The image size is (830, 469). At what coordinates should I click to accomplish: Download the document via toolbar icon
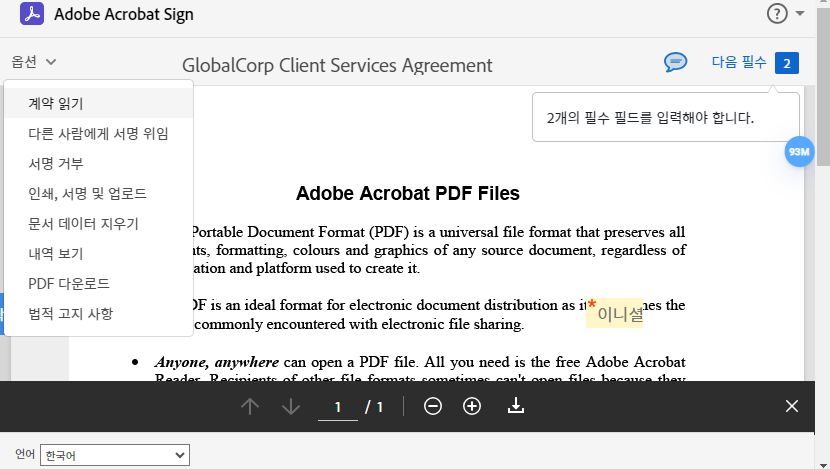[x=516, y=406]
